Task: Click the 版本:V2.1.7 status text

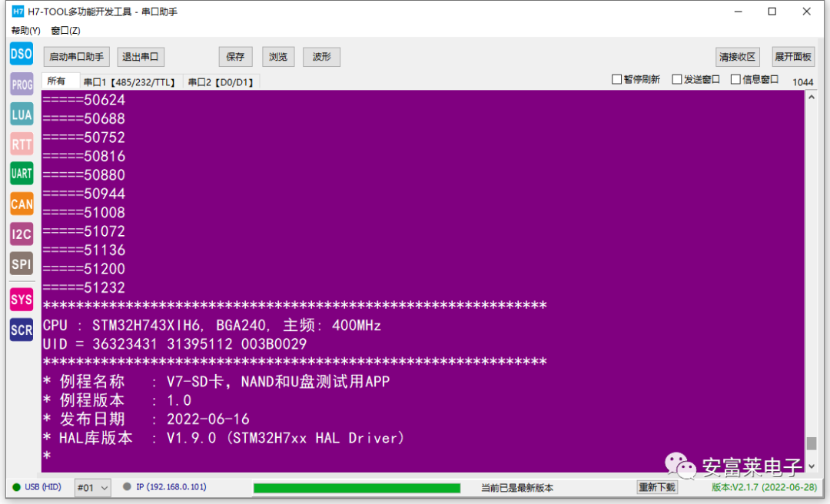Action: click(x=764, y=487)
